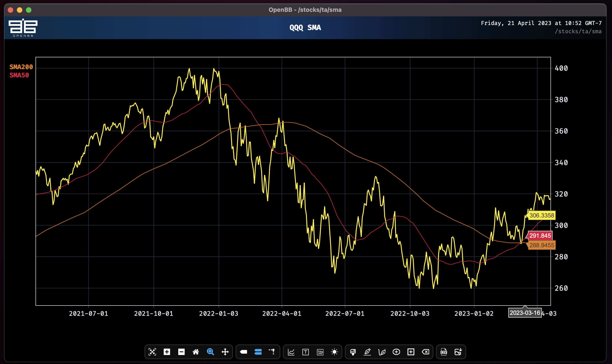Click the 400 y-axis tick label

[x=561, y=68]
